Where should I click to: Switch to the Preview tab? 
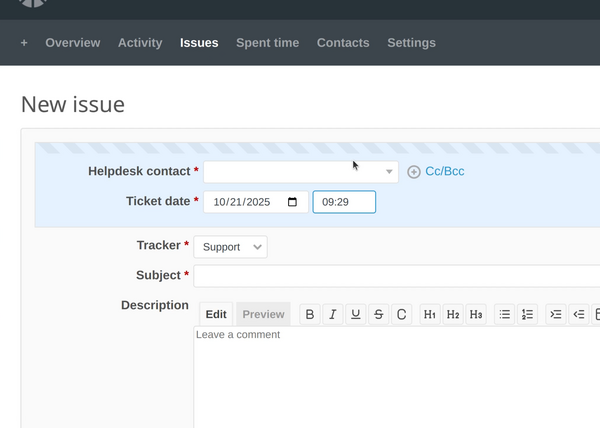pyautogui.click(x=263, y=314)
